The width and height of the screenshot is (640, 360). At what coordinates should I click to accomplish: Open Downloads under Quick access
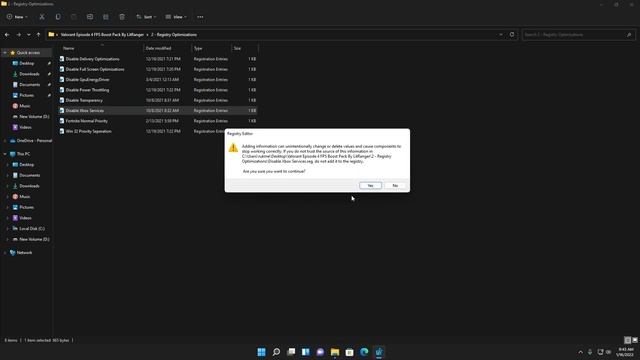click(x=29, y=74)
